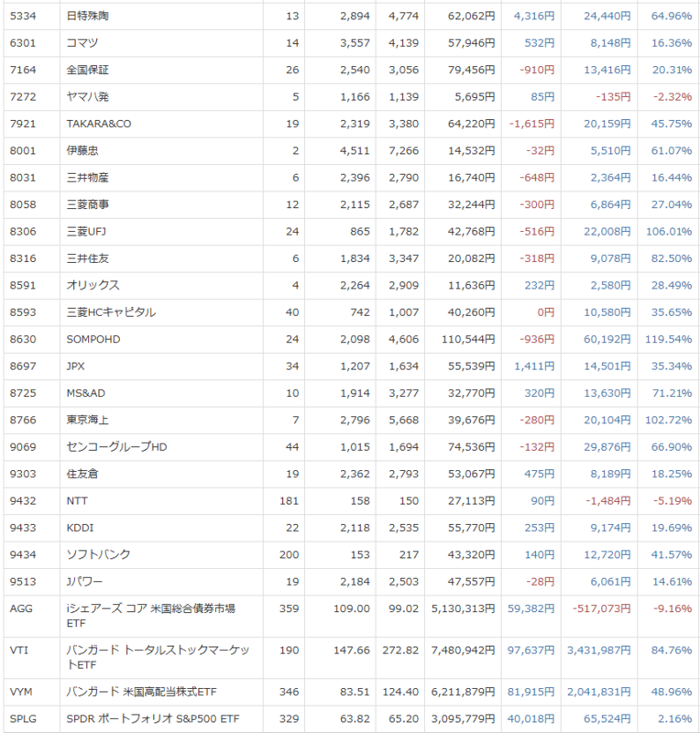Screen dimensions: 700x733
Task: Select the -2.32% loss for ヤマハ発
Action: pyautogui.click(x=673, y=97)
